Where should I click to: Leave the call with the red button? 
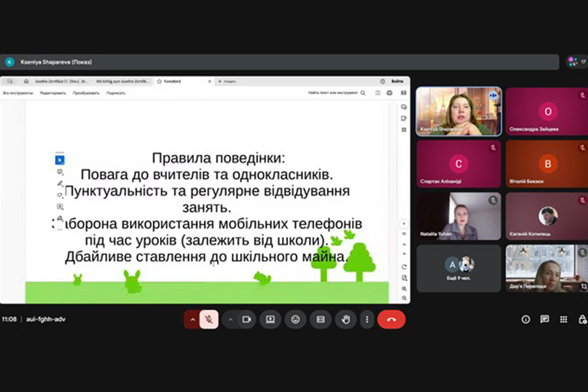point(391,319)
